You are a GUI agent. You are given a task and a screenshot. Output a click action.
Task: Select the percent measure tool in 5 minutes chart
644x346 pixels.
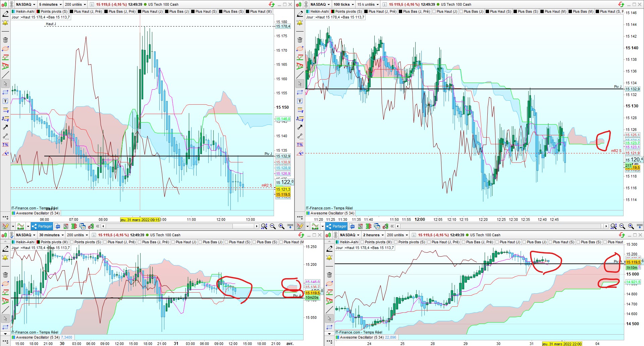pyautogui.click(x=5, y=145)
